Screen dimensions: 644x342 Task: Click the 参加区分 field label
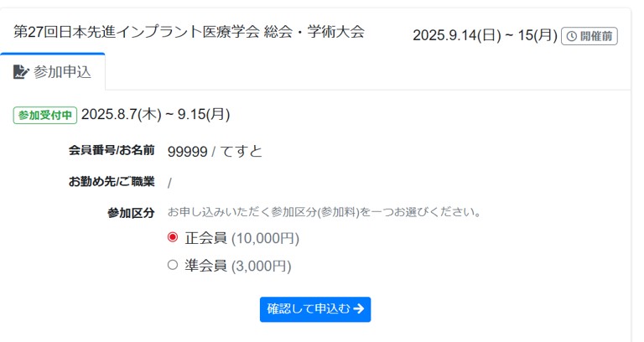tap(131, 212)
